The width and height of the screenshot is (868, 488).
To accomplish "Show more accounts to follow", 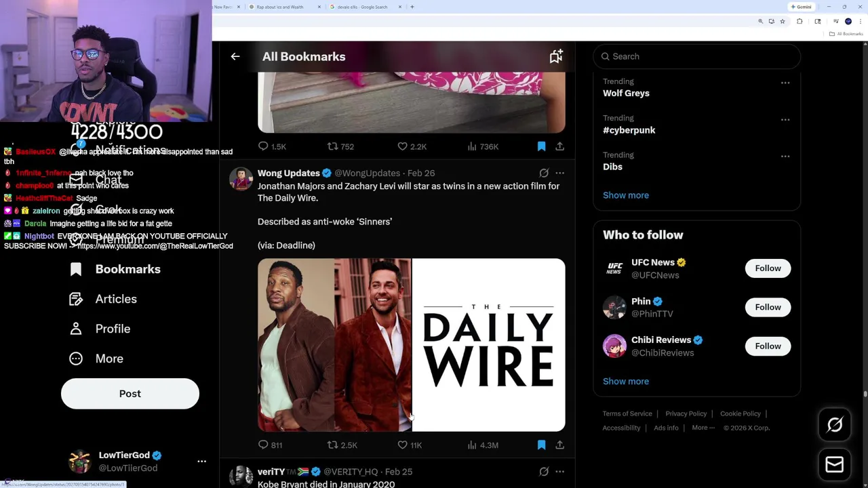I will click(626, 382).
